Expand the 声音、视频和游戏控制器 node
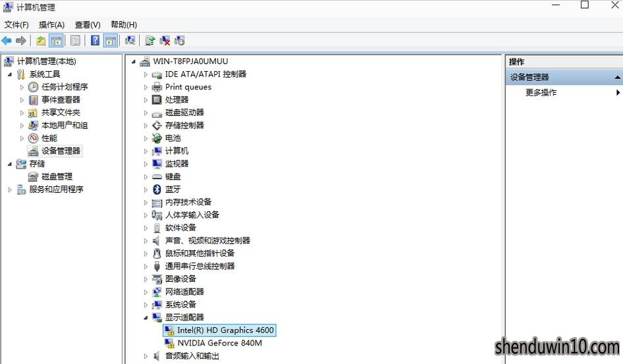 click(146, 240)
